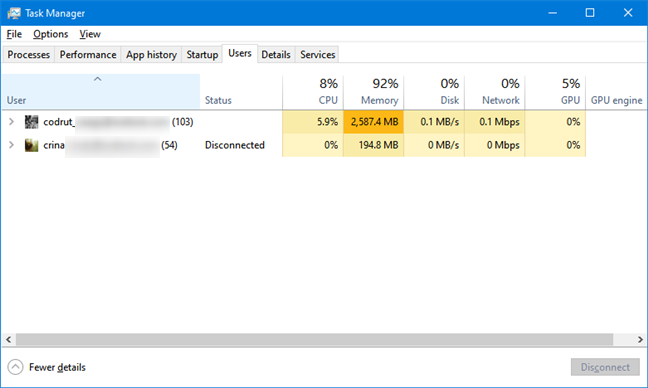Image resolution: width=648 pixels, height=388 pixels.
Task: Sort by the Status column header
Action: [x=241, y=92]
